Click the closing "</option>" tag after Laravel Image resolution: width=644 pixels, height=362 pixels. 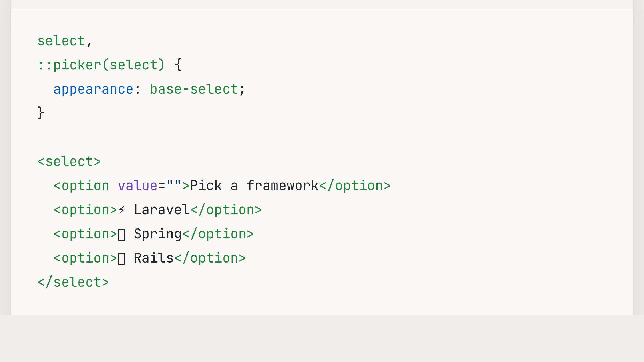point(226,210)
